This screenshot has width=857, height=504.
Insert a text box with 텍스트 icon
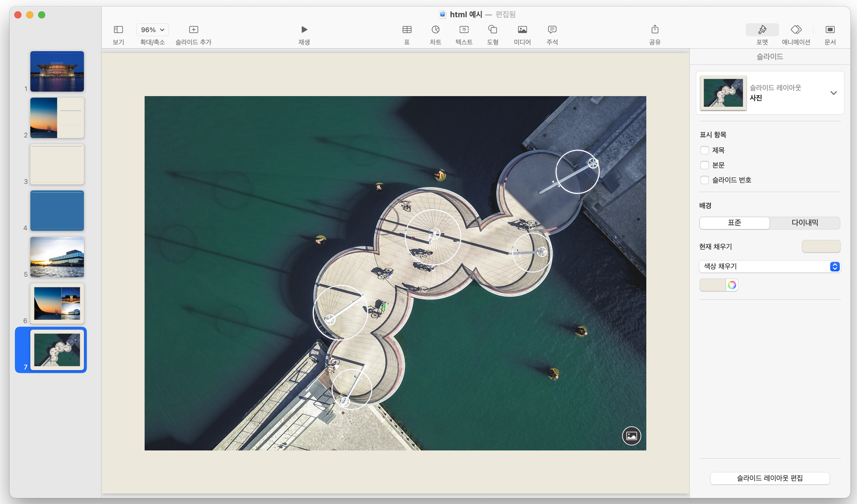coord(464,29)
